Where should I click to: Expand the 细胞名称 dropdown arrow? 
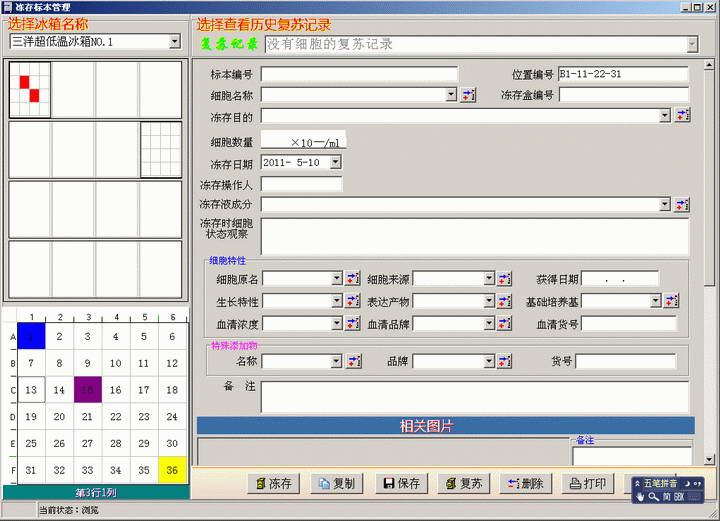(451, 95)
